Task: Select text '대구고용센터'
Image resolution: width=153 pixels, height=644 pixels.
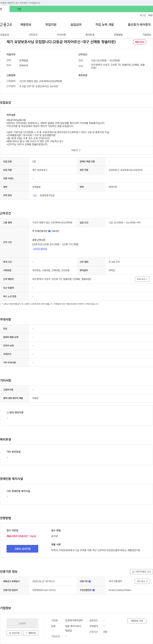Action: click(115, 581)
